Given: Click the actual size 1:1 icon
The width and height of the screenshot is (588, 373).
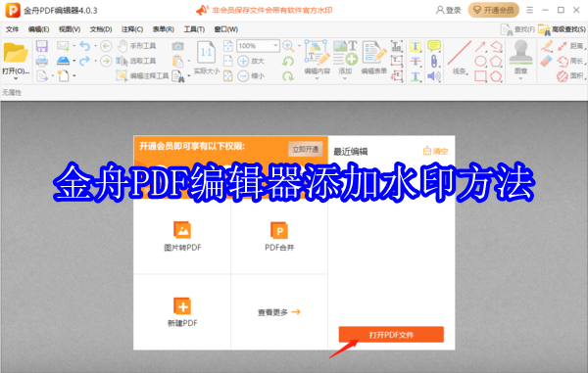Looking at the screenshot, I should click(206, 53).
